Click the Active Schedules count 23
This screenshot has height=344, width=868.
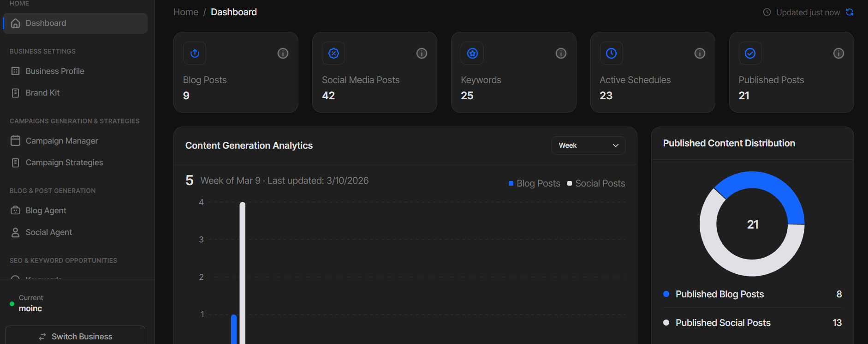coord(606,96)
